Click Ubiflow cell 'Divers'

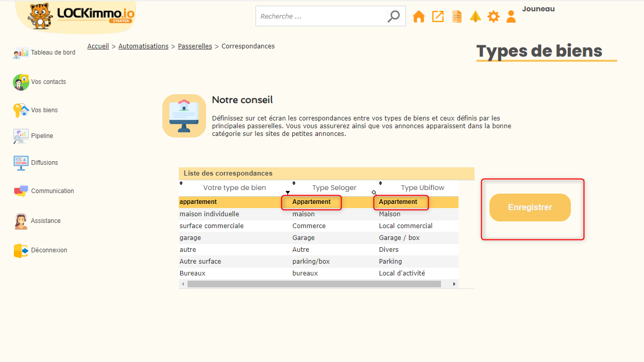pos(388,250)
